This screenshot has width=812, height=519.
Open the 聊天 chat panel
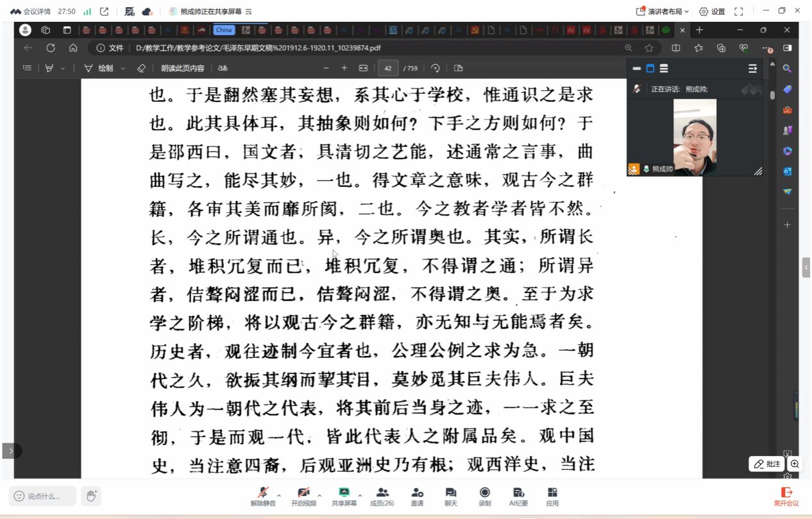(x=450, y=495)
